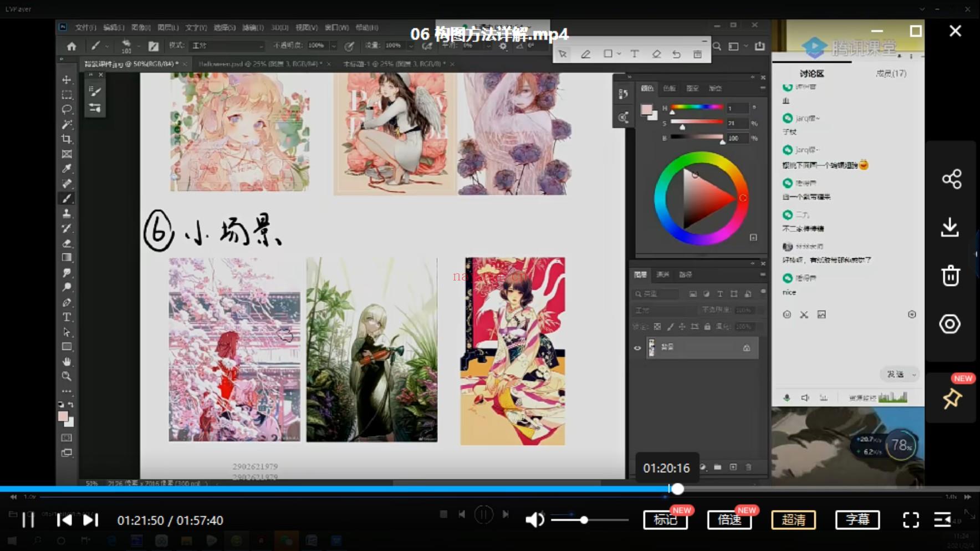Image resolution: width=980 pixels, height=551 pixels.
Task: Click the player volume slider
Action: [589, 520]
